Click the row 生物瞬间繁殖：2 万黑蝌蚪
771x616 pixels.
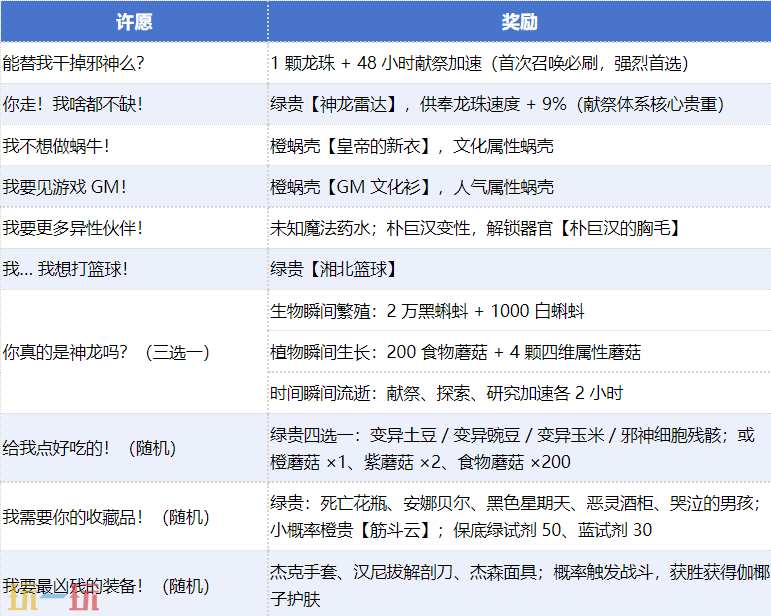pos(520,311)
